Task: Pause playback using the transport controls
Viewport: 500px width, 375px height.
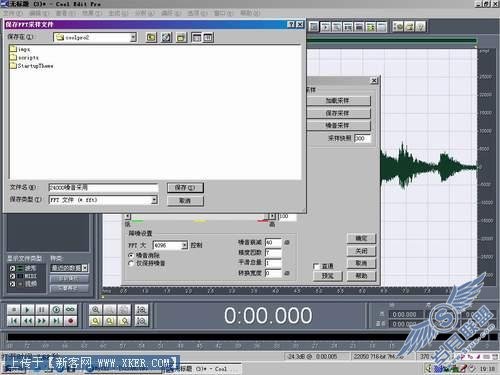Action: tap(42, 310)
